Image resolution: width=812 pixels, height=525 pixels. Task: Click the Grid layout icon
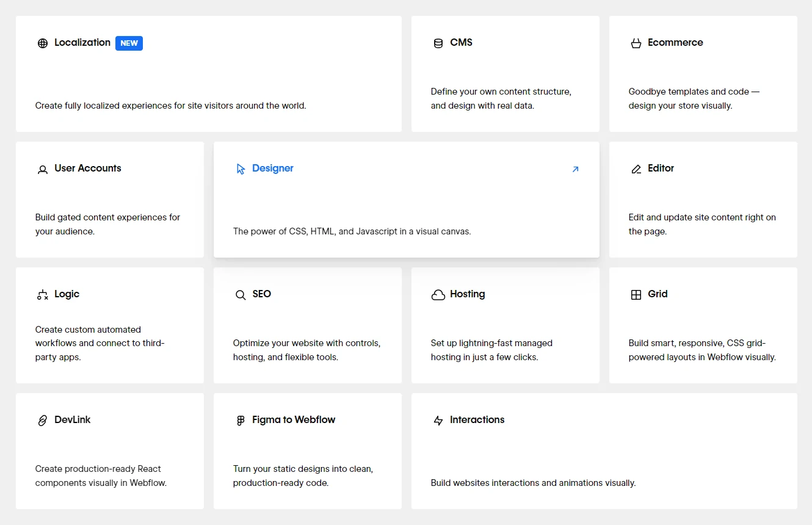[x=636, y=295]
